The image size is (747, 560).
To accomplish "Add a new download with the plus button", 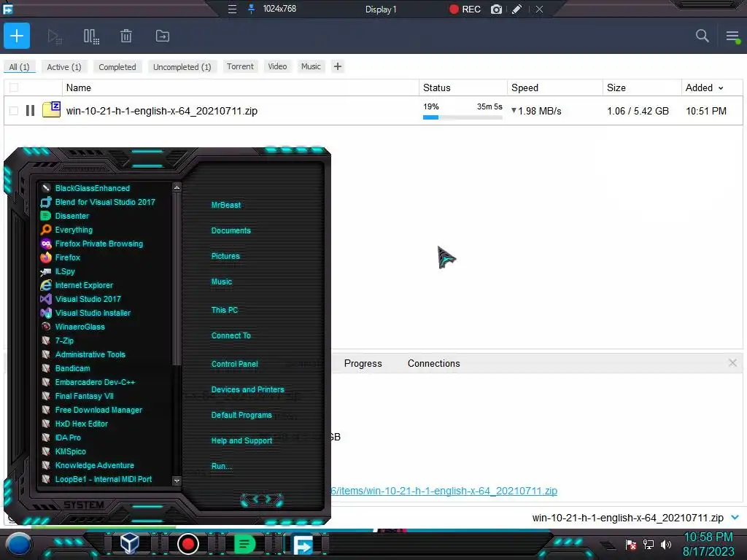I will [17, 36].
